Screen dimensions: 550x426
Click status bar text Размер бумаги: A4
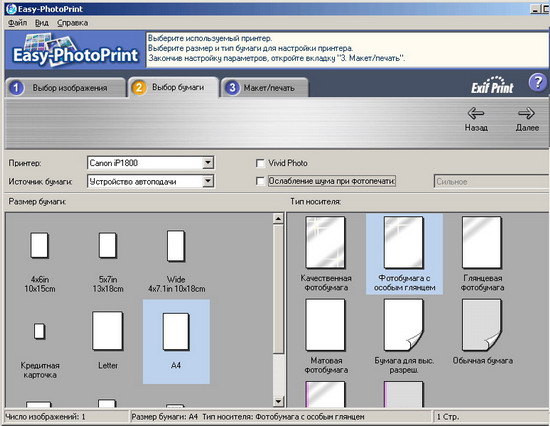(x=165, y=417)
